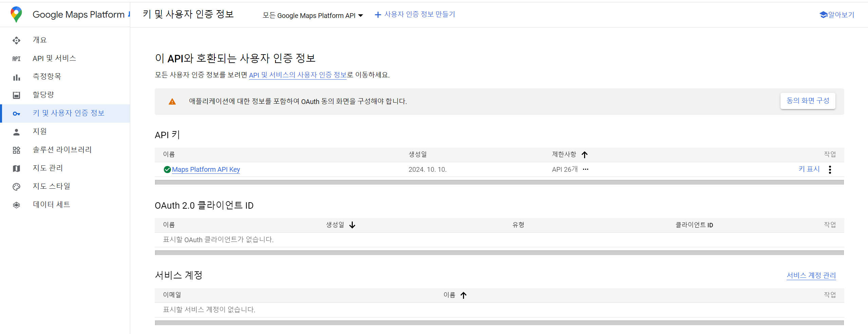Follow the API 및 서비스의 사용자 인증 정보 link
The height and width of the screenshot is (334, 868).
pos(298,75)
